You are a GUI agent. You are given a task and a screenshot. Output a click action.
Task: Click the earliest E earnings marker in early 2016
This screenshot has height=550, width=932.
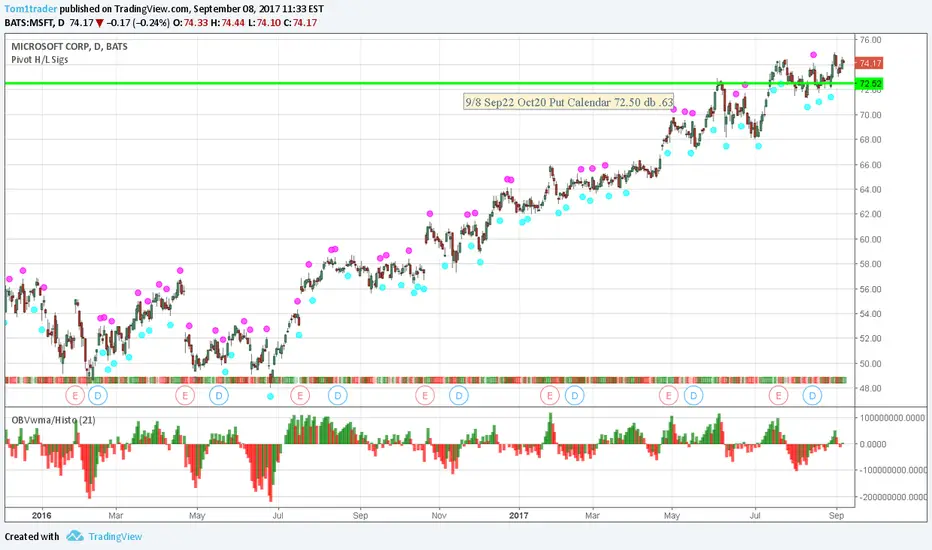point(75,395)
